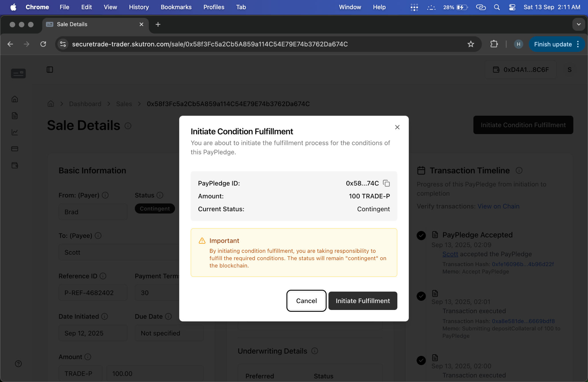588x382 pixels.
Task: Open the credit card icon in sidebar
Action: pyautogui.click(x=15, y=149)
